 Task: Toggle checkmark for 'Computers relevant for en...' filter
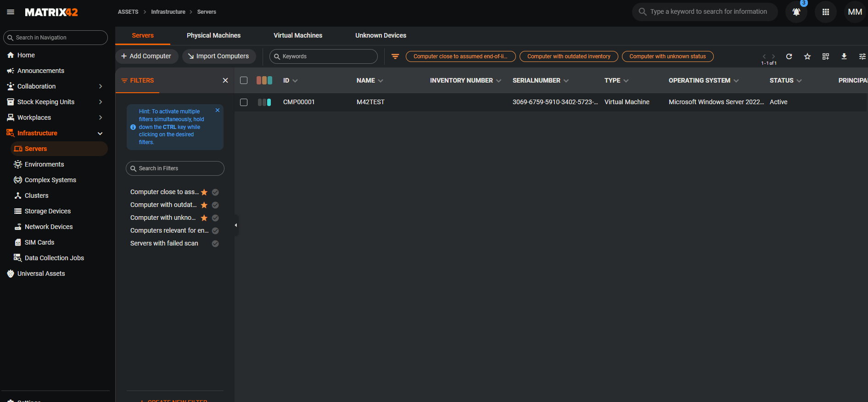click(215, 231)
